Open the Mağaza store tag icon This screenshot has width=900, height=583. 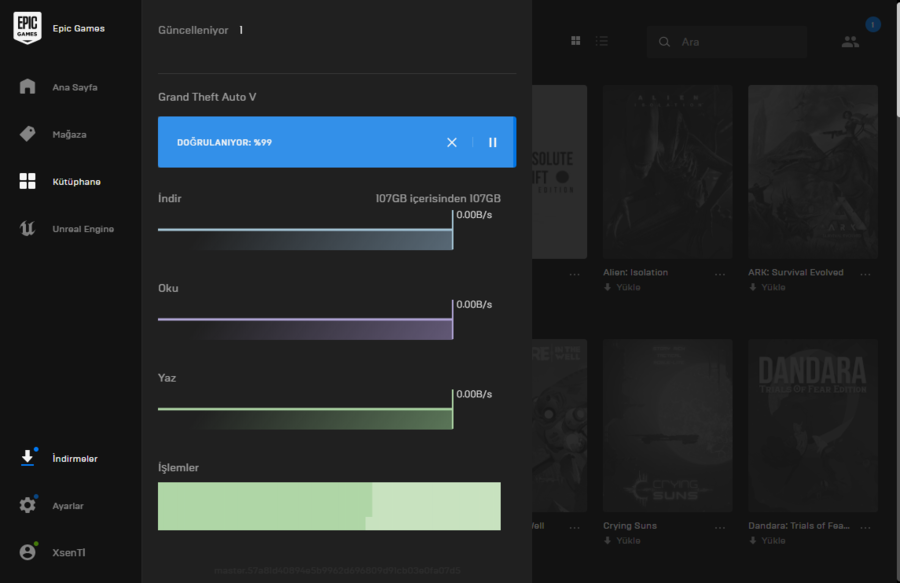[x=27, y=134]
